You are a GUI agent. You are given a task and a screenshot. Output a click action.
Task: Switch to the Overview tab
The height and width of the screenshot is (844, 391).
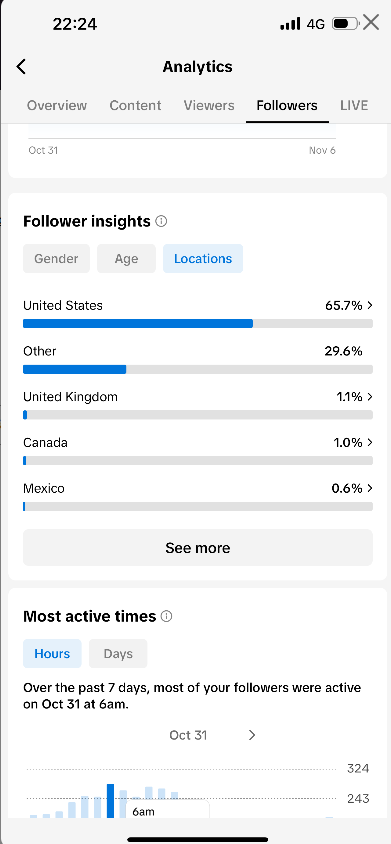[x=57, y=106]
